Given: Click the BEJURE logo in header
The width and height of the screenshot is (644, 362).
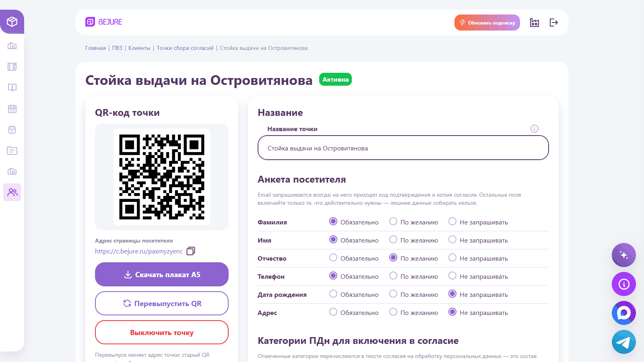Looking at the screenshot, I should click(x=104, y=22).
